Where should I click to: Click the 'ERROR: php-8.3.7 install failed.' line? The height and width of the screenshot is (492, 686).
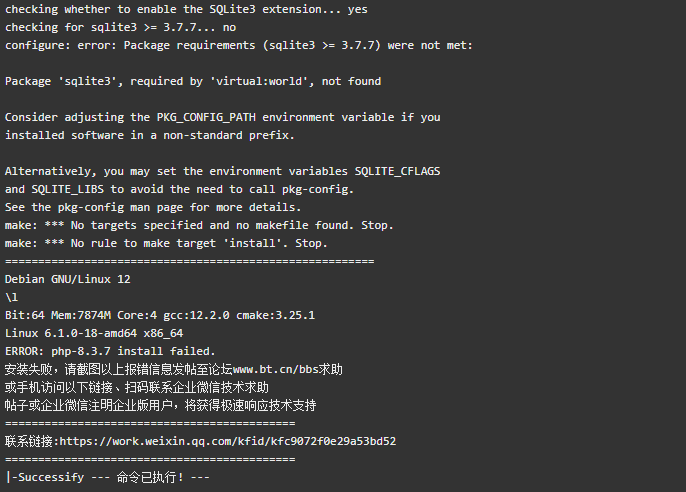[x=110, y=351]
